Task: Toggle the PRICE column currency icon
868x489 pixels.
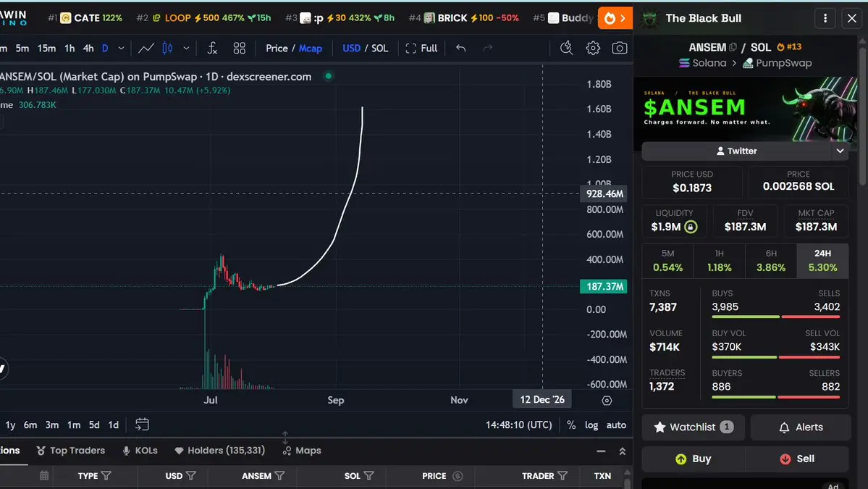Action: [x=458, y=476]
